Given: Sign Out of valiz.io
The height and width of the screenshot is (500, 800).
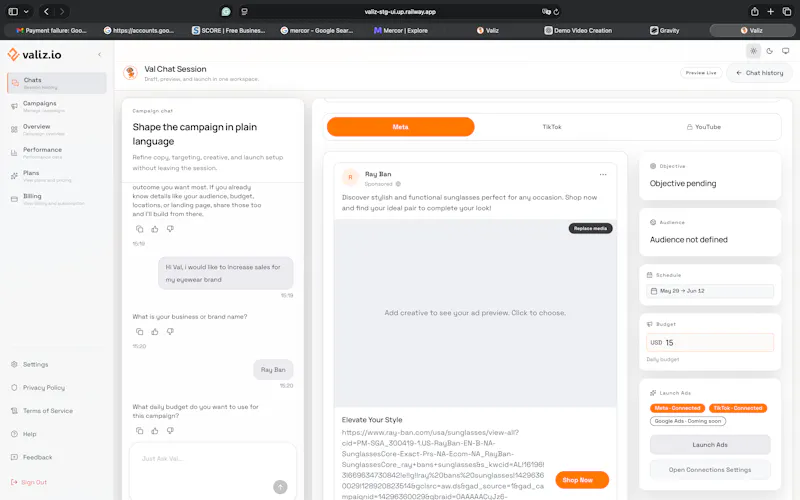Looking at the screenshot, I should pos(29,482).
